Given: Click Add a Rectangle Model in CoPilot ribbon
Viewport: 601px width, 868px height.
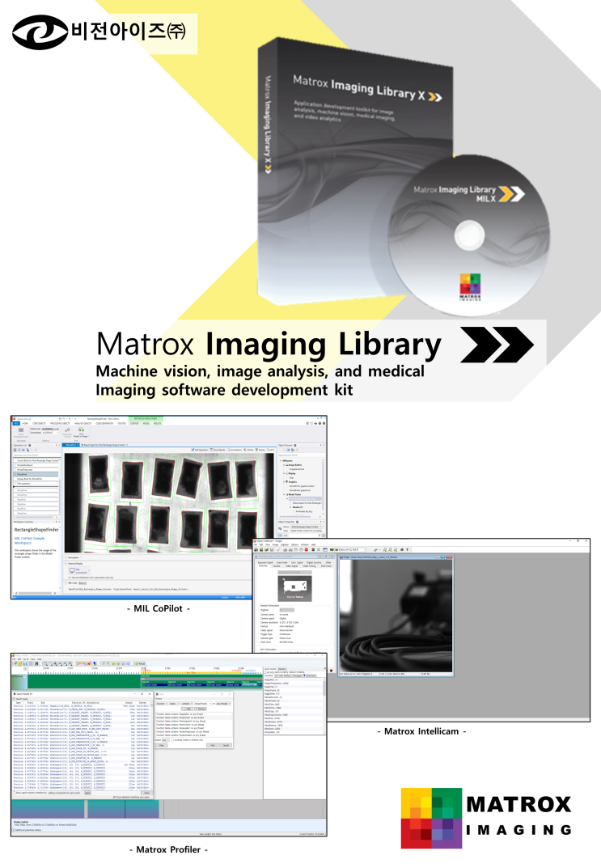Looking at the screenshot, I should [x=21, y=433].
